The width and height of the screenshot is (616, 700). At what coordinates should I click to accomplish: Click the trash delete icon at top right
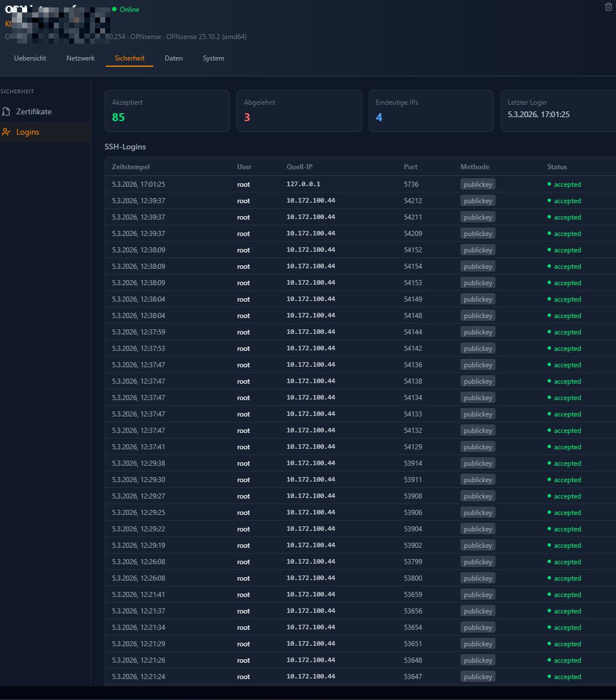click(x=609, y=7)
